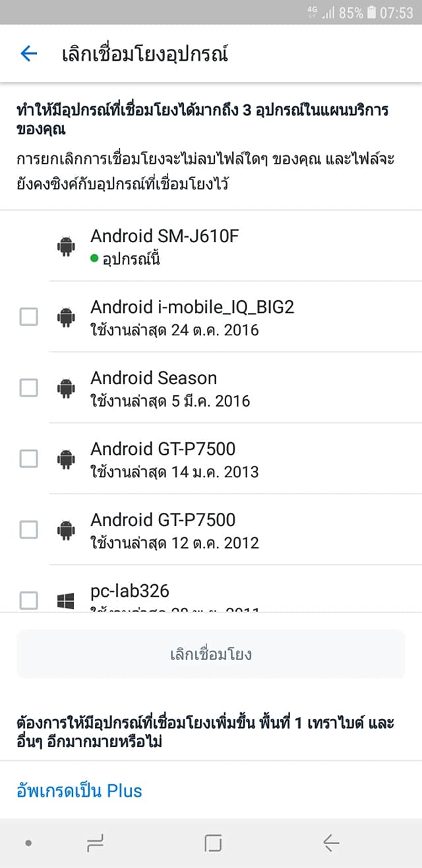Tap Android icon beside SM-J610F
Screen dimensions: 422x868
click(x=66, y=247)
